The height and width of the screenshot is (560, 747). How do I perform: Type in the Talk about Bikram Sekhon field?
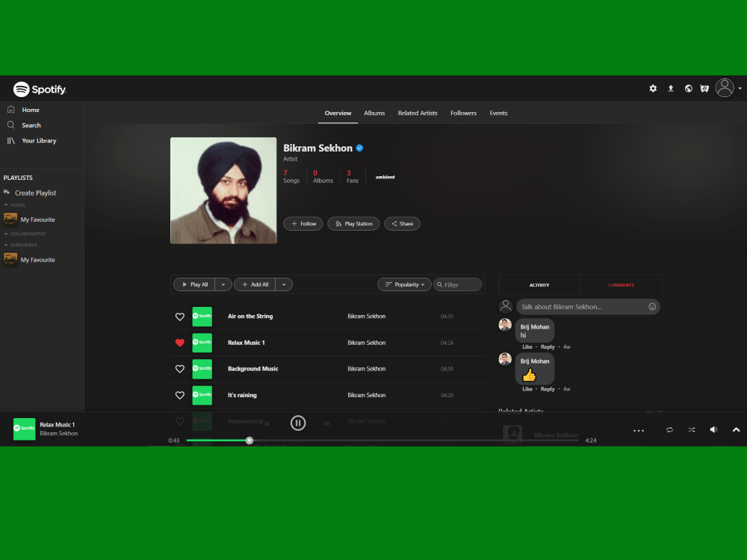583,306
